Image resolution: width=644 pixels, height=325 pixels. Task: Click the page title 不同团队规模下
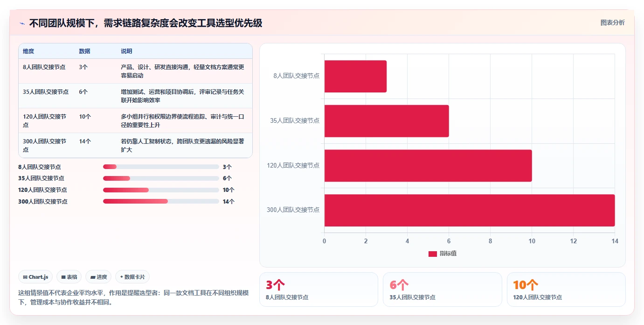[145, 23]
